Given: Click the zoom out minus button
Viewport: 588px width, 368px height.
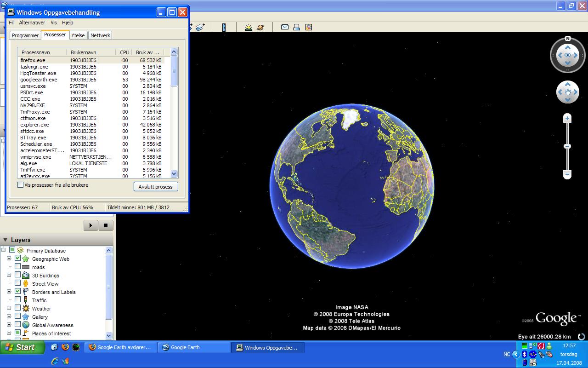Looking at the screenshot, I should click(567, 174).
